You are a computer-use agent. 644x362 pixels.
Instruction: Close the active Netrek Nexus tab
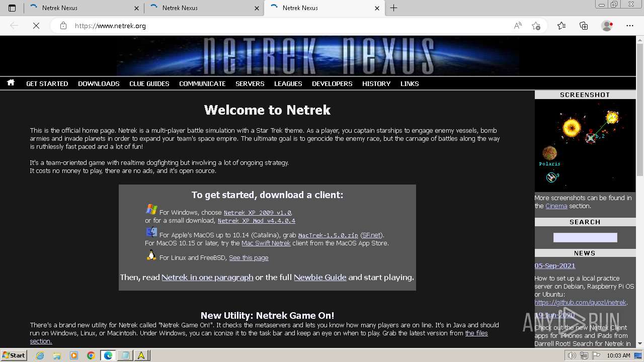[x=377, y=8]
